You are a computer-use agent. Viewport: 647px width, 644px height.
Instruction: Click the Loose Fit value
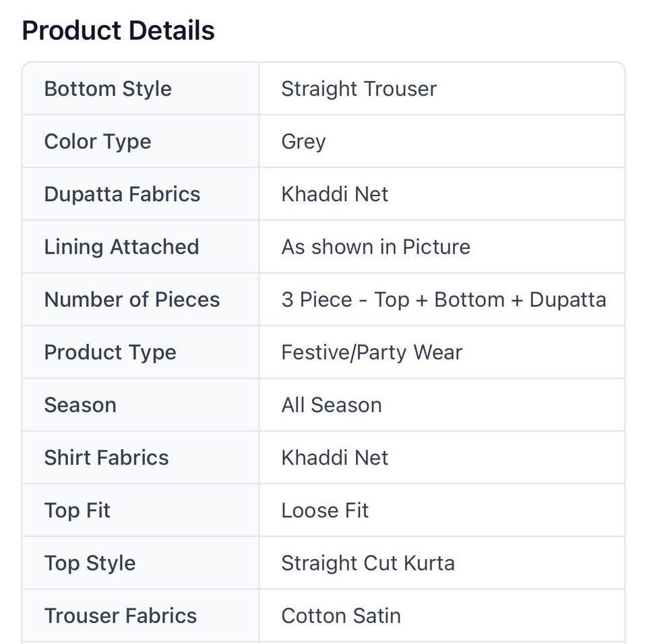coord(325,510)
